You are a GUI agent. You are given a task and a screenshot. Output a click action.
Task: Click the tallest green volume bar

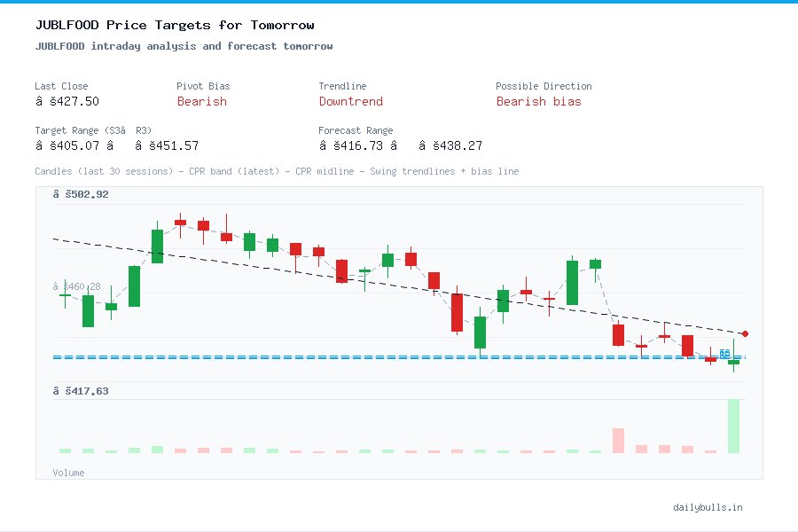point(733,426)
